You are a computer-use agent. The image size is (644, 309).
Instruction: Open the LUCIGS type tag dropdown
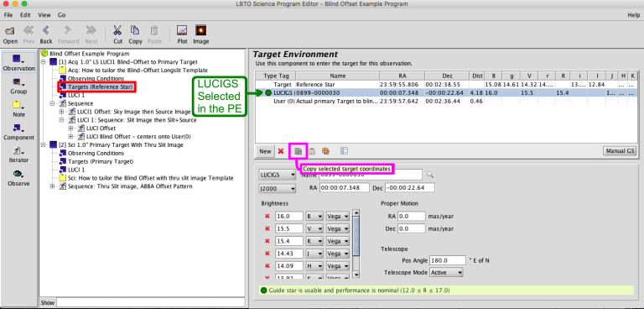click(x=278, y=175)
